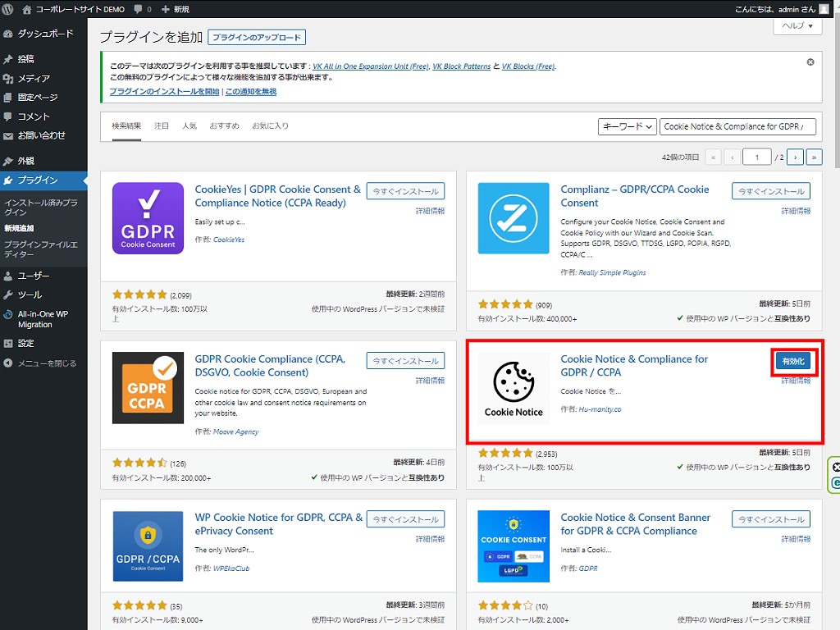This screenshot has height=630, width=840.
Task: Open the keyword search type dropdown
Action: point(628,126)
